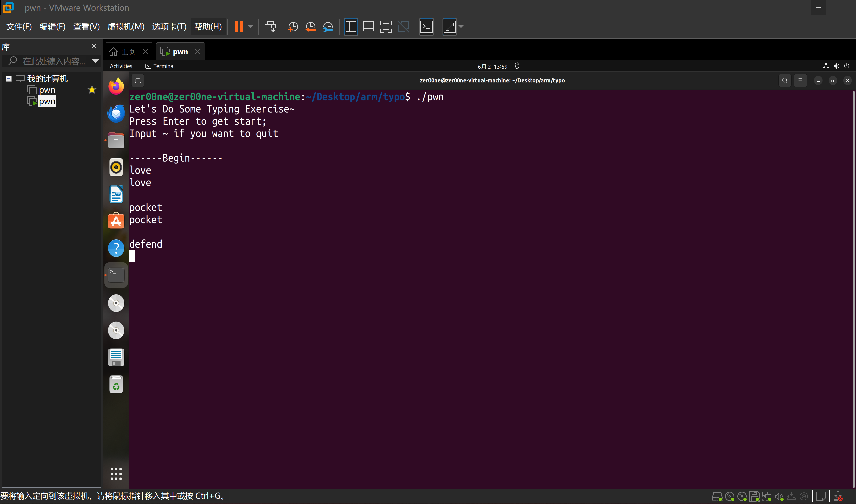The height and width of the screenshot is (504, 856).
Task: Open the Help app in dock
Action: (x=116, y=248)
